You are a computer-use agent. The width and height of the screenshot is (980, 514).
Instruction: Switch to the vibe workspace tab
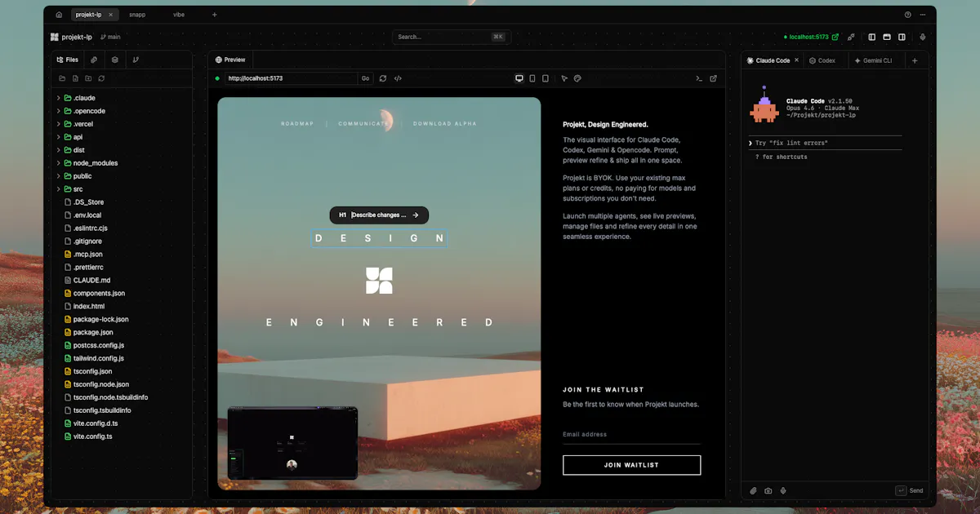click(x=179, y=15)
